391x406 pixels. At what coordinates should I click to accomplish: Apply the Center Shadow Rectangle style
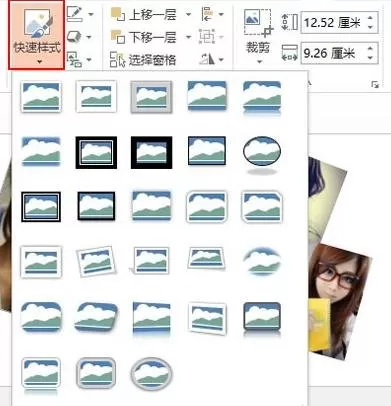tap(152, 206)
